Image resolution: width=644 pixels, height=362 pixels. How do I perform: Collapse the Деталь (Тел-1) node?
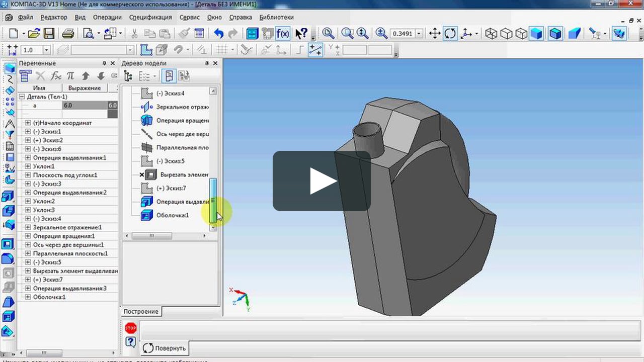coord(22,97)
